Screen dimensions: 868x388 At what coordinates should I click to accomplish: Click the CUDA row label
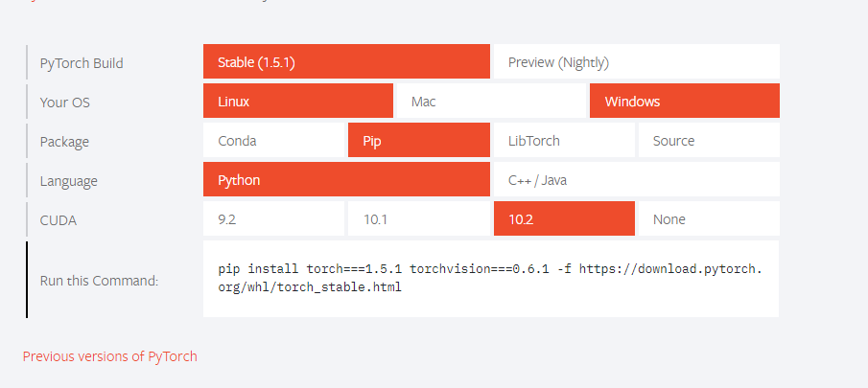[59, 220]
